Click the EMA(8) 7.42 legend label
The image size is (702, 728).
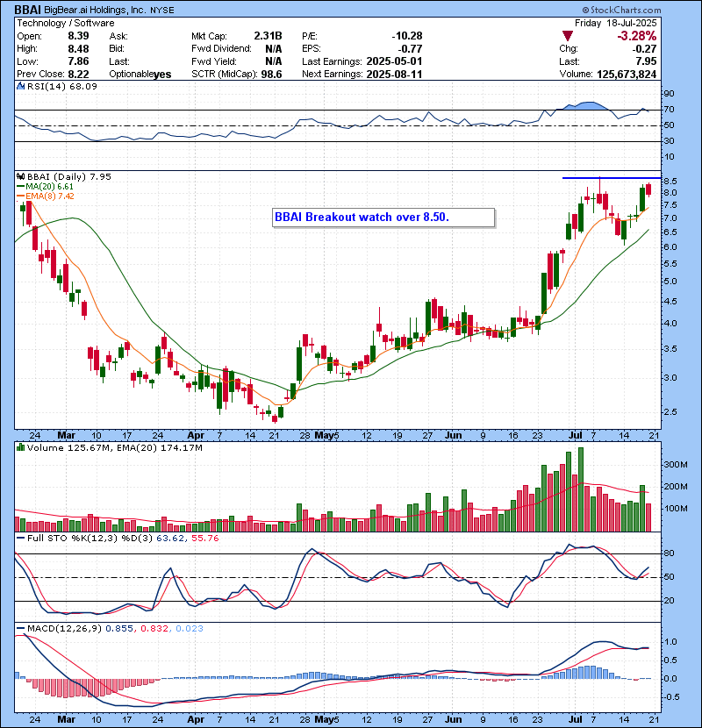50,196
